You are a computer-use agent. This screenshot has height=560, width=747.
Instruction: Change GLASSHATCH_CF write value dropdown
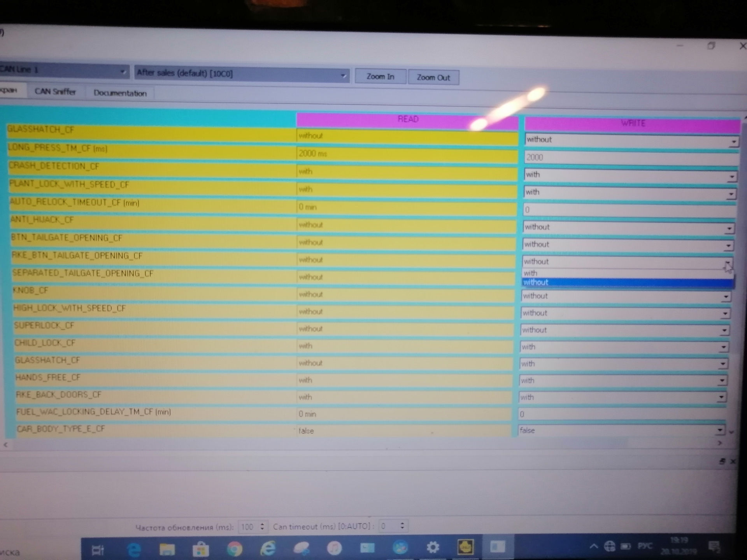click(733, 139)
